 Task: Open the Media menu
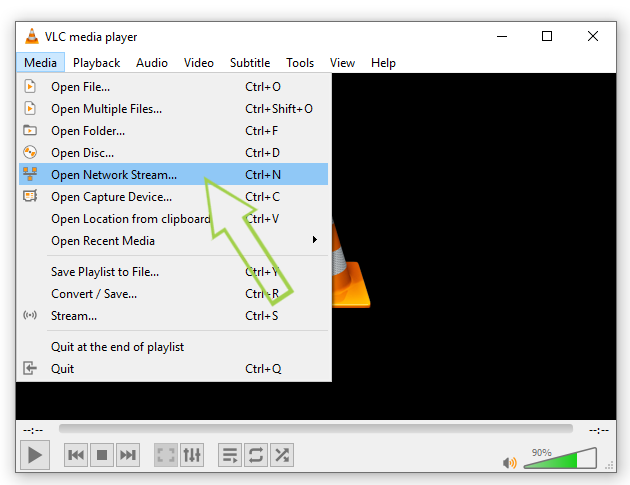pos(40,63)
